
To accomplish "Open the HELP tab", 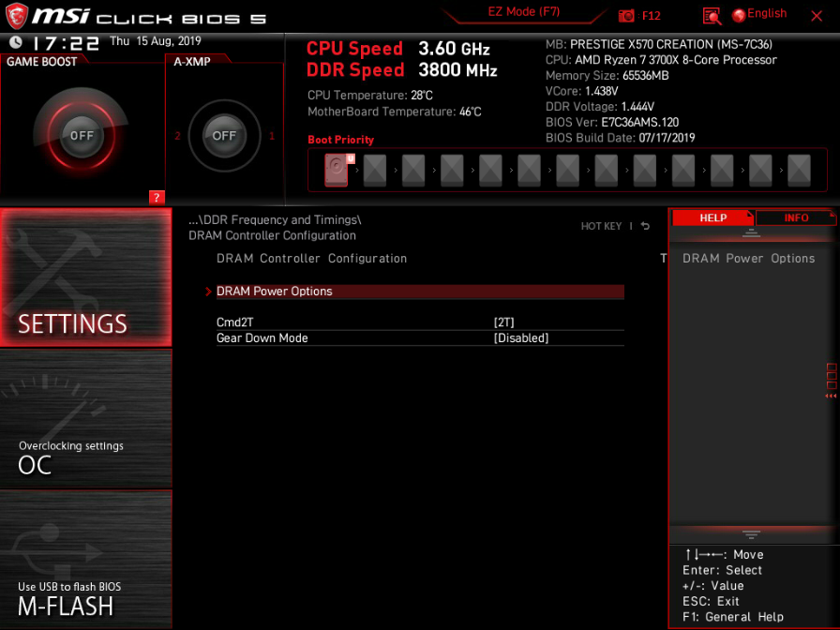I will pyautogui.click(x=713, y=217).
